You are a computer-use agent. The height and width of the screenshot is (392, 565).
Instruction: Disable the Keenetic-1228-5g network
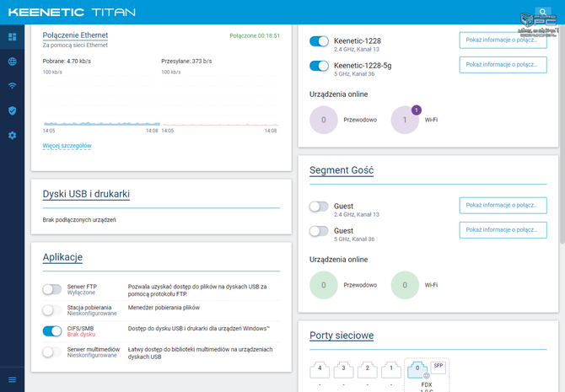tap(319, 66)
